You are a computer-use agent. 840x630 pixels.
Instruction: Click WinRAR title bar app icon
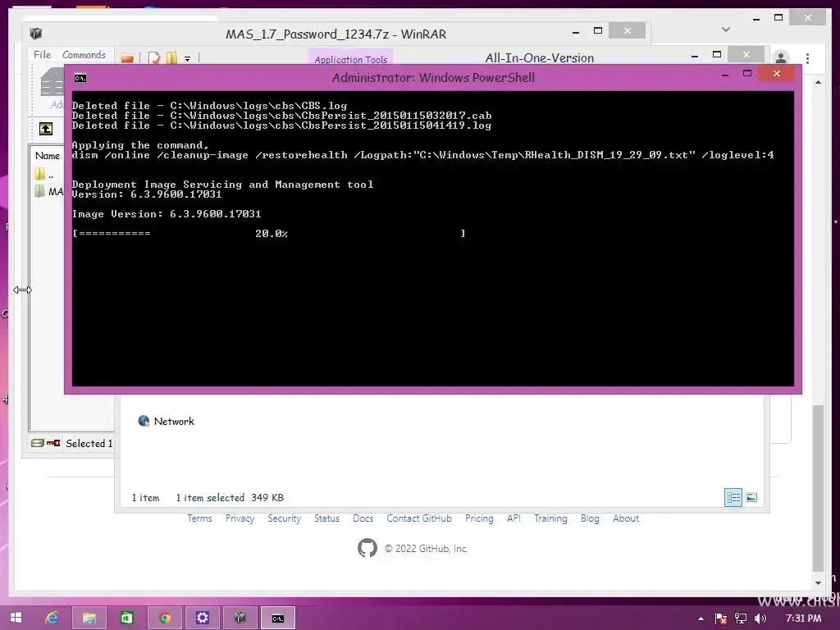[x=36, y=34]
